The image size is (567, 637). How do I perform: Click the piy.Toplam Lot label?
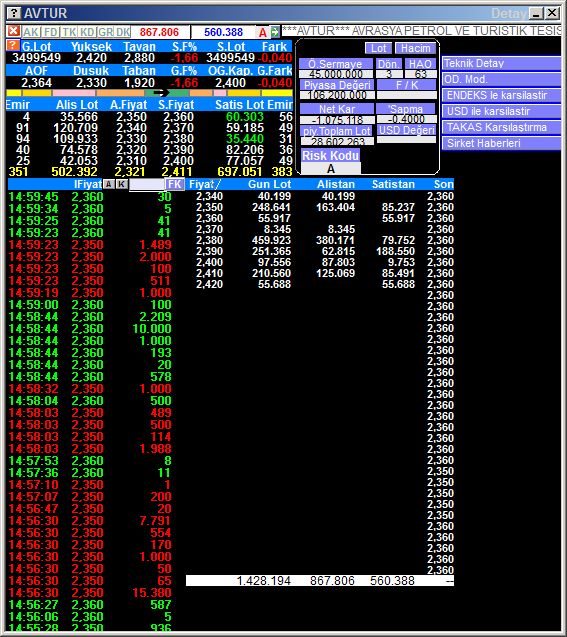[x=337, y=131]
